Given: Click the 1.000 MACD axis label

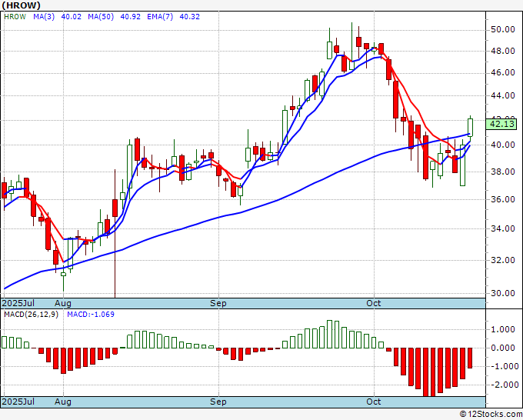Looking at the screenshot, I should [x=503, y=329].
